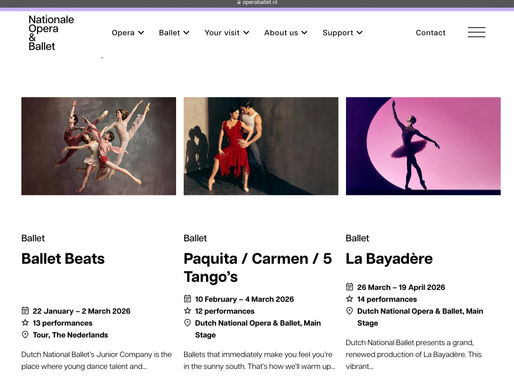Screen dimensions: 514x386
Task: Click the calendar icon beside 10 February – 4 March 2026
Action: [x=187, y=299]
